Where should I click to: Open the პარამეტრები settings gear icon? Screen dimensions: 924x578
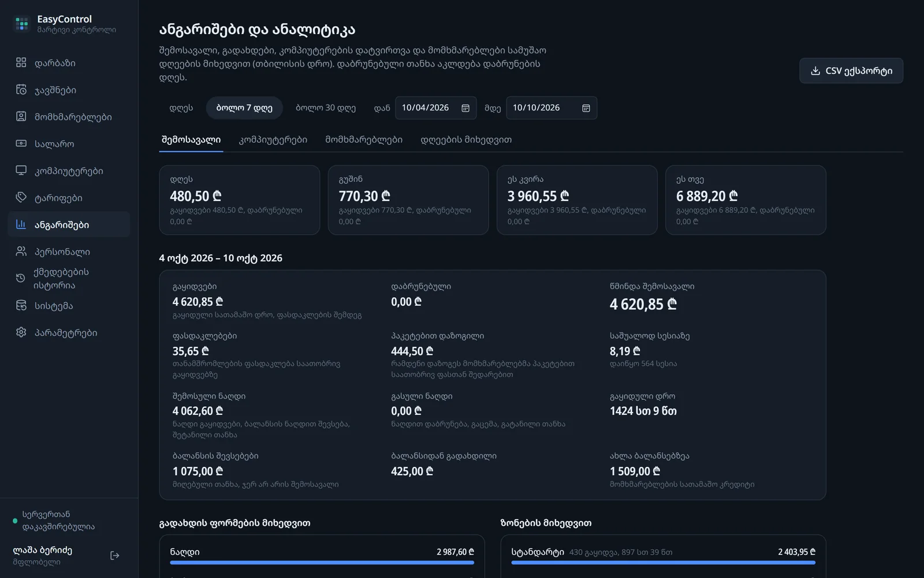pos(21,332)
